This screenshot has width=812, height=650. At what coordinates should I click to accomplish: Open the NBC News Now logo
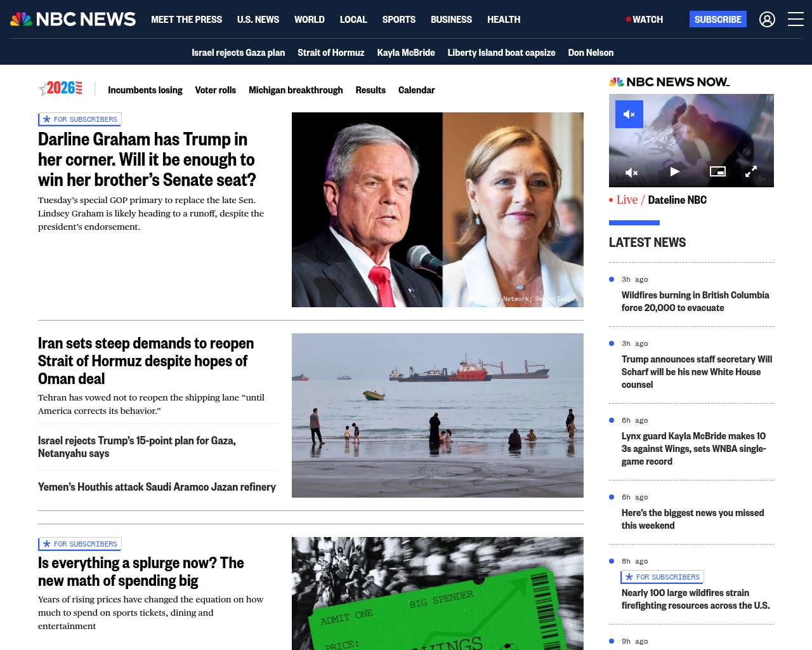(669, 82)
